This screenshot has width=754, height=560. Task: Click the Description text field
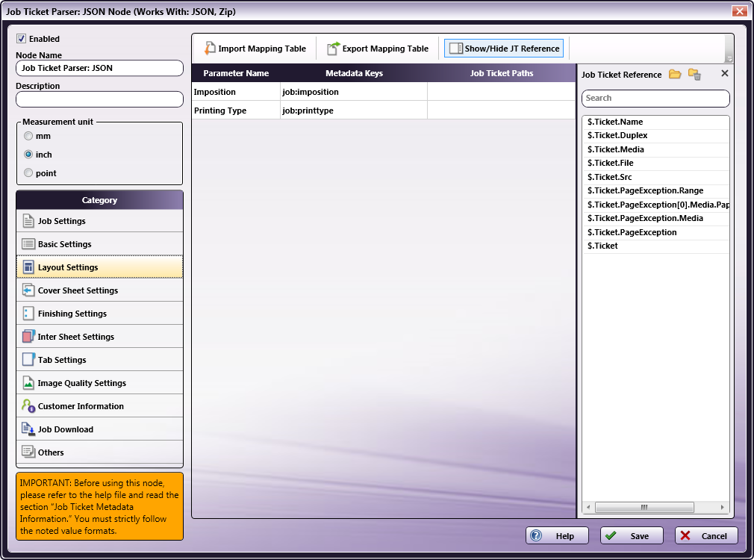pyautogui.click(x=99, y=99)
